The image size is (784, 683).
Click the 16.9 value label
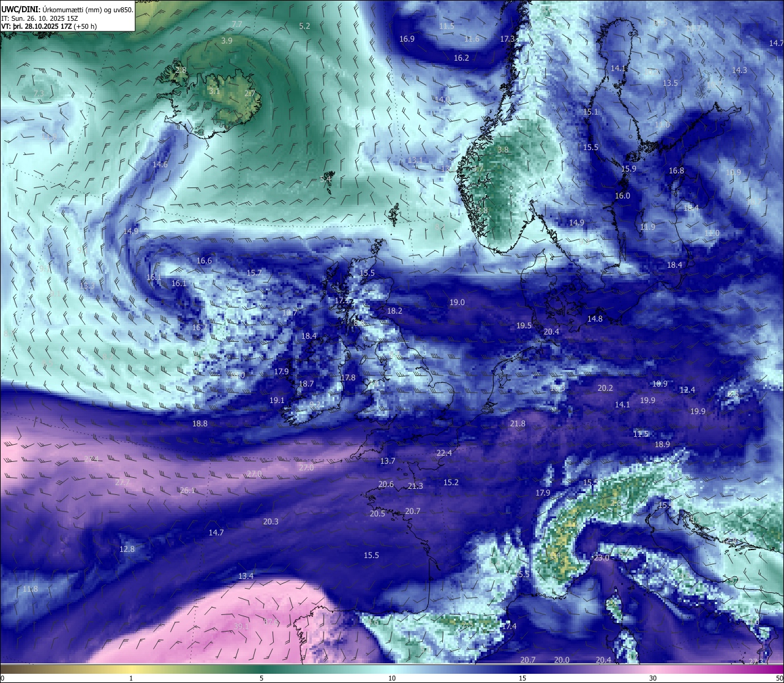click(407, 39)
